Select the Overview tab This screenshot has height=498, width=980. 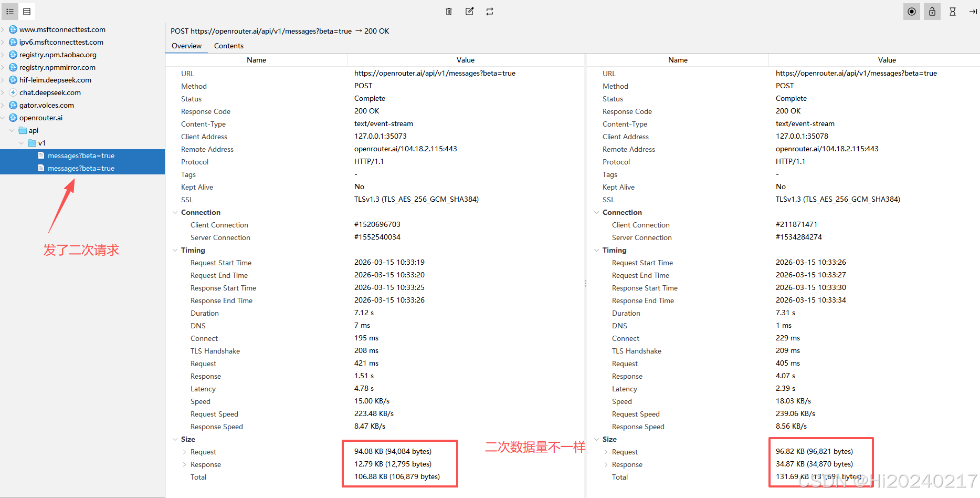[x=186, y=46]
